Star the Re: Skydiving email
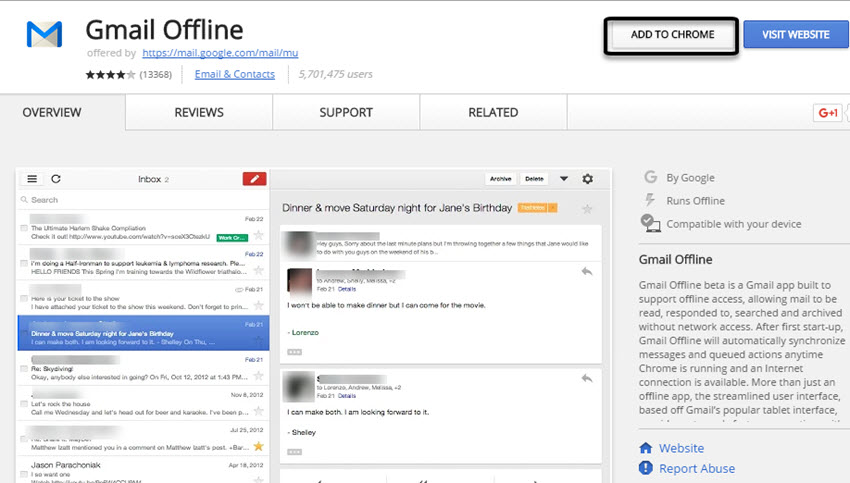The image size is (850, 483). click(x=259, y=376)
